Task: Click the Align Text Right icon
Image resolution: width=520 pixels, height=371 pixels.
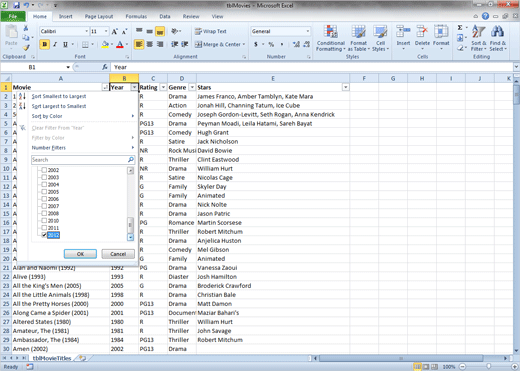Action: pos(160,44)
